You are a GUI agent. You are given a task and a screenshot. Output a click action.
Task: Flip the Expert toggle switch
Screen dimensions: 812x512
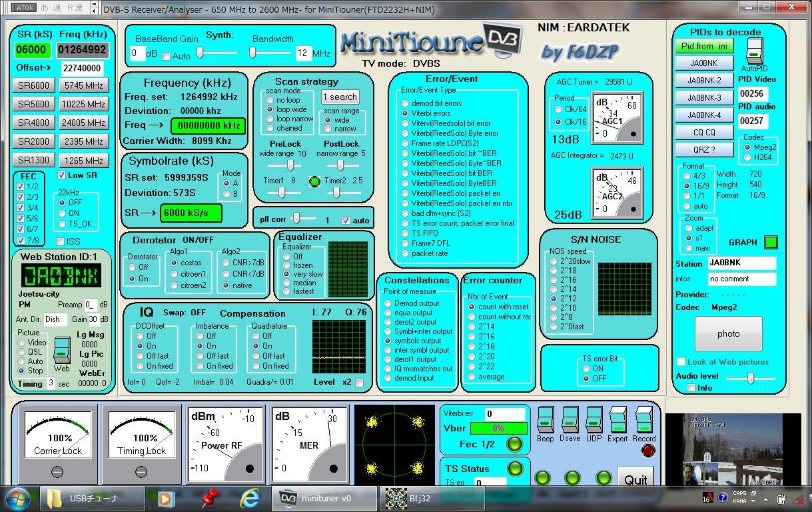(617, 419)
